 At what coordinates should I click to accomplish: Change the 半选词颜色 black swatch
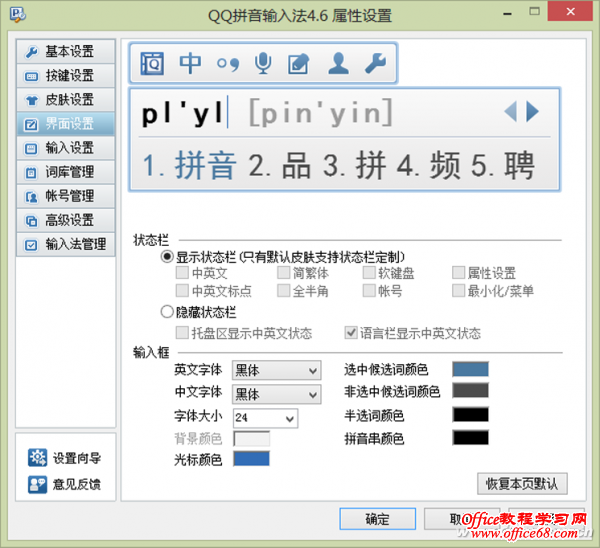click(470, 415)
